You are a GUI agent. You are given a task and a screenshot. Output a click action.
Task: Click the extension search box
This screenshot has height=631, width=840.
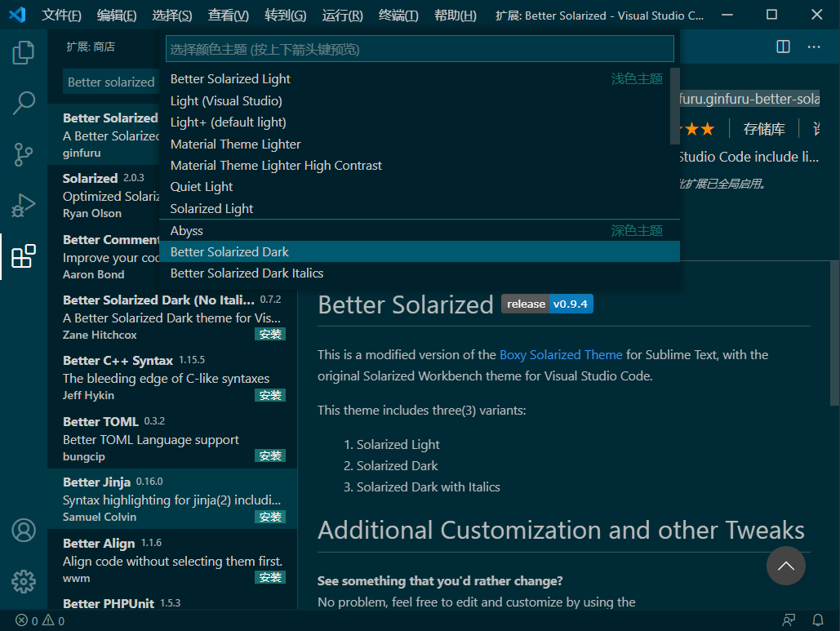[x=111, y=82]
